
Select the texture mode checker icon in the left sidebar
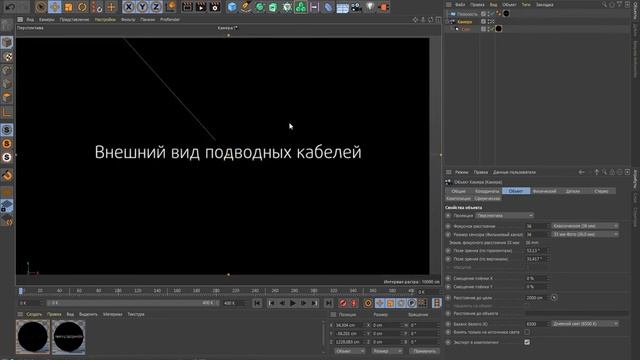pyautogui.click(x=7, y=57)
